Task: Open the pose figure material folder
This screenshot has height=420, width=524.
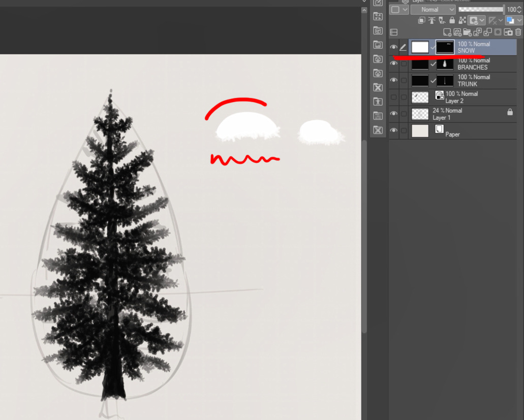Action: coord(378,102)
